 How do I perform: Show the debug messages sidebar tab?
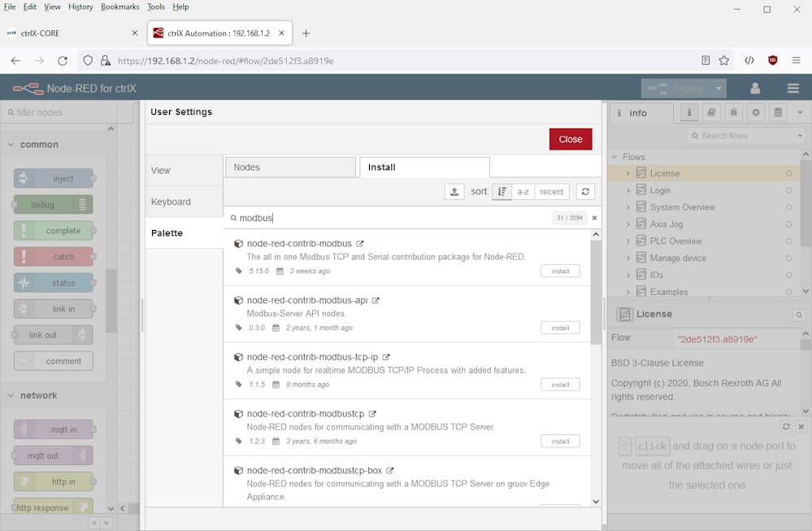coord(734,112)
